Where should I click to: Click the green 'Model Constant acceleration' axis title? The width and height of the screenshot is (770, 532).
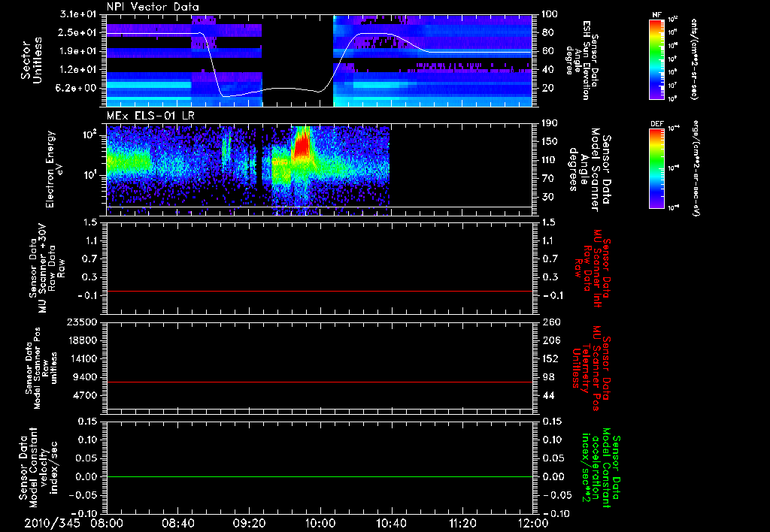coord(602,466)
